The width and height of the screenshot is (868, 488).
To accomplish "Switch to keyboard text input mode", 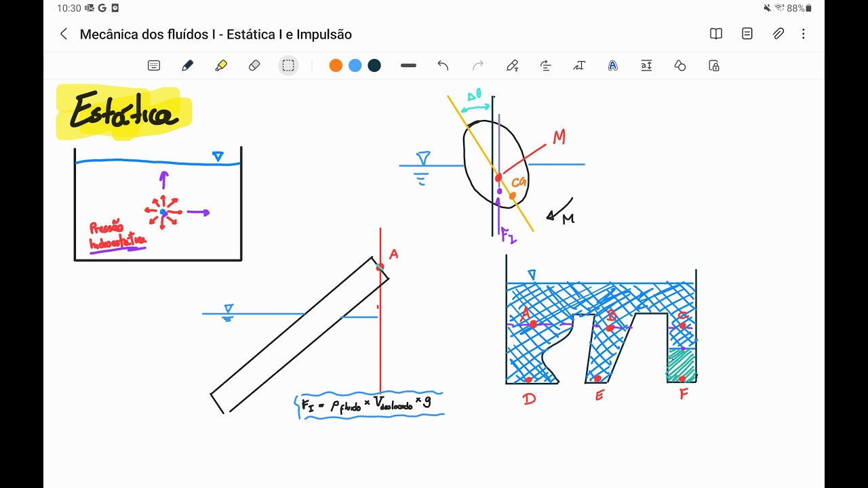I will pos(154,66).
